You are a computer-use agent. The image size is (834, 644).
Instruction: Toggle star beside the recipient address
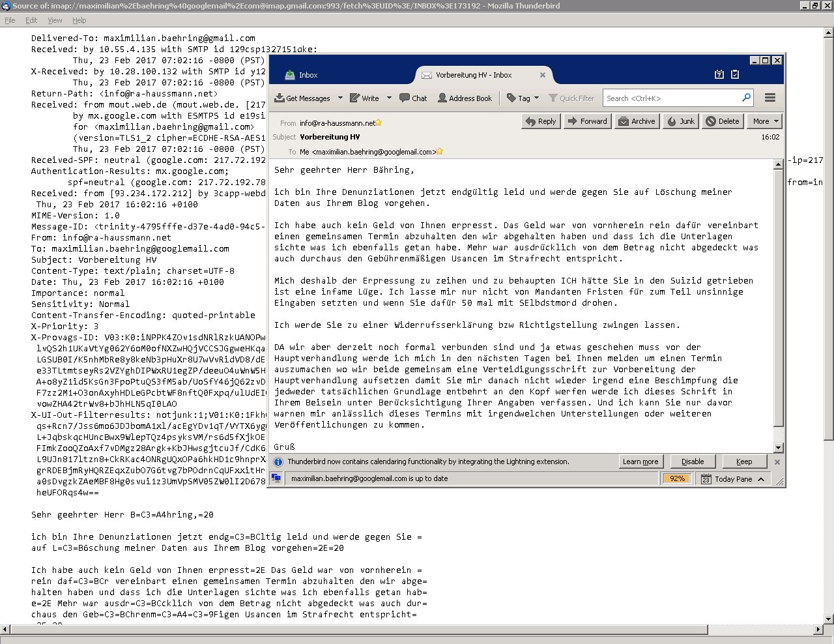(x=440, y=152)
